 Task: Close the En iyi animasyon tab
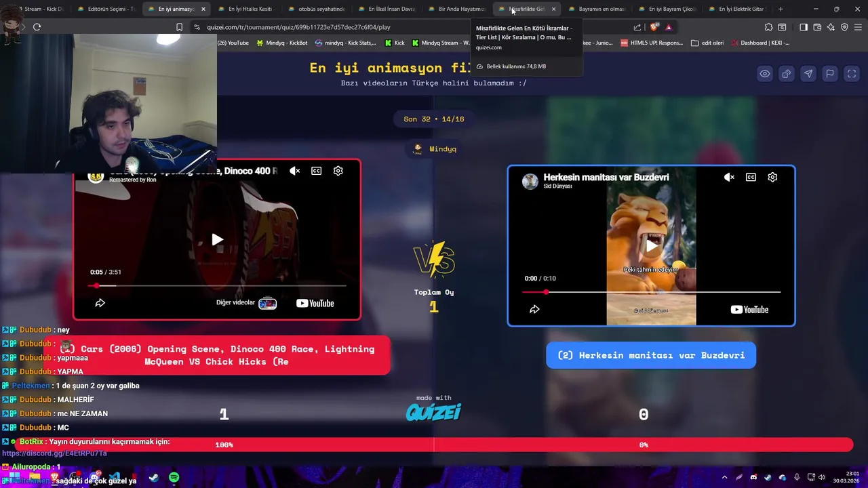203,9
